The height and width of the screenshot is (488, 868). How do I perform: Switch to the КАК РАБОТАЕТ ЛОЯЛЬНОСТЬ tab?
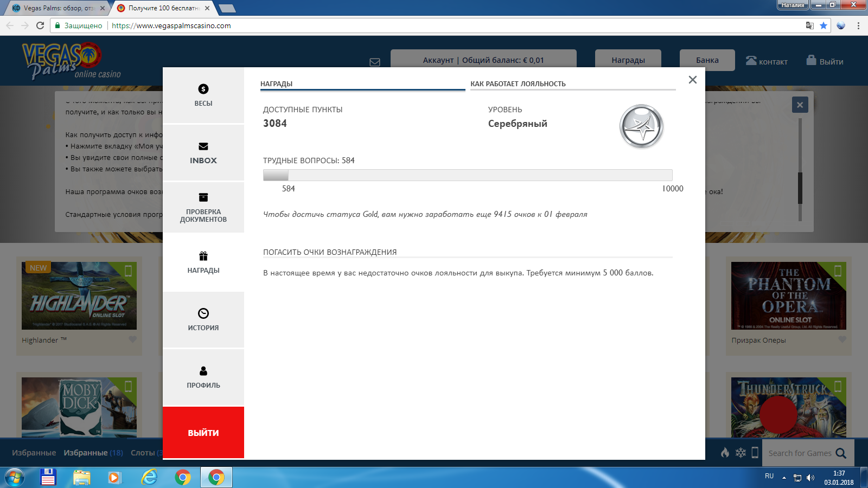(573, 84)
